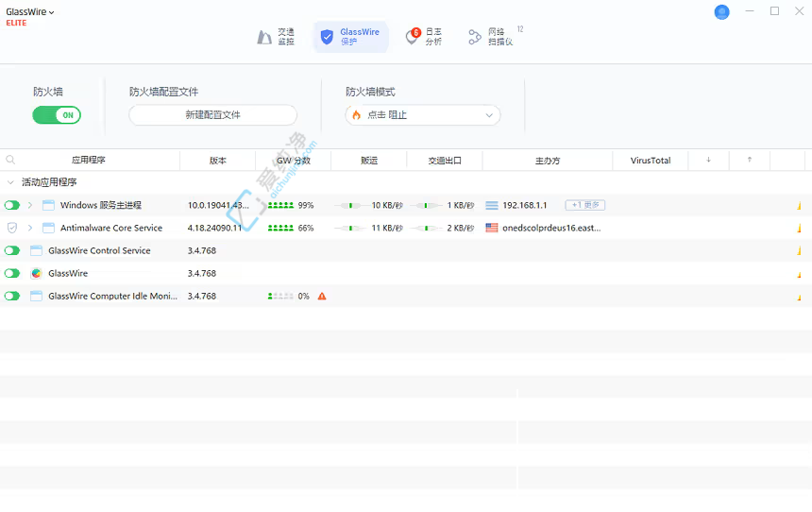Open the GlassWire main menu dropdown
812x512 pixels.
(x=30, y=12)
